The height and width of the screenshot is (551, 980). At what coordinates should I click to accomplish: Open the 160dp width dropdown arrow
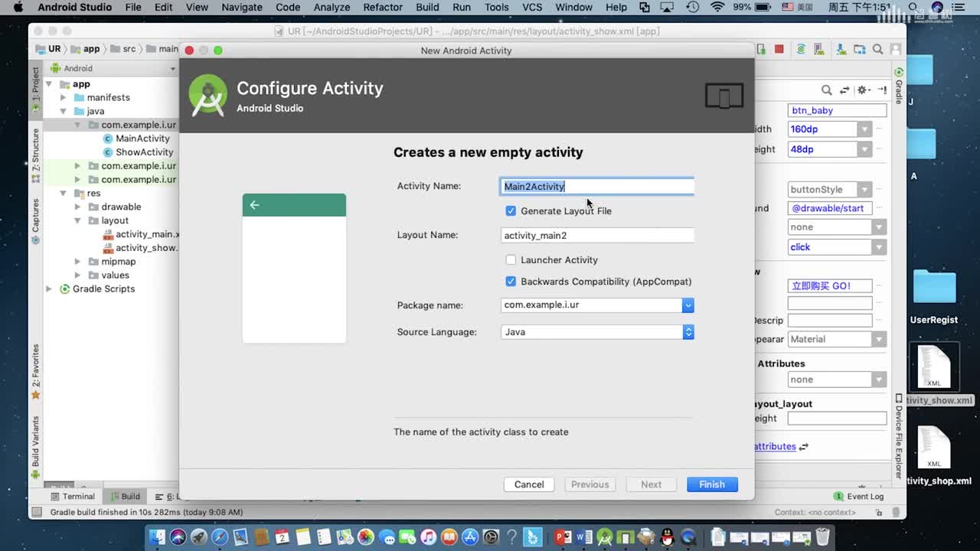tap(864, 129)
